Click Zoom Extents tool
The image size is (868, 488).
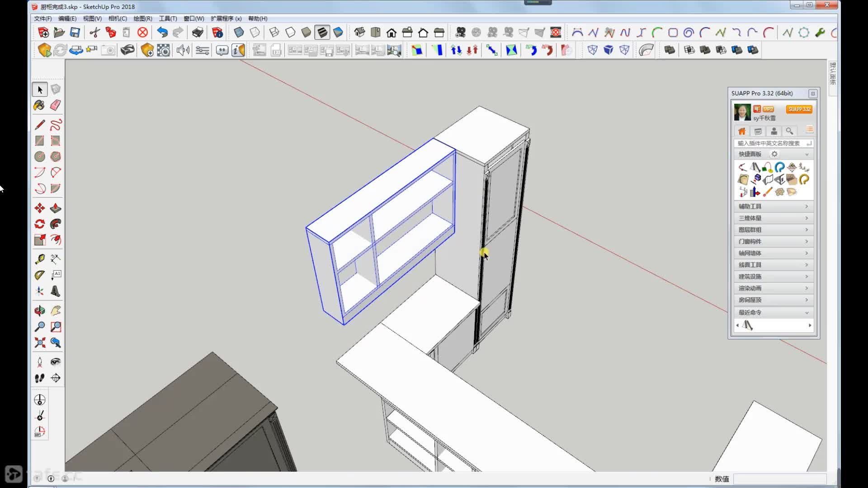coord(40,343)
